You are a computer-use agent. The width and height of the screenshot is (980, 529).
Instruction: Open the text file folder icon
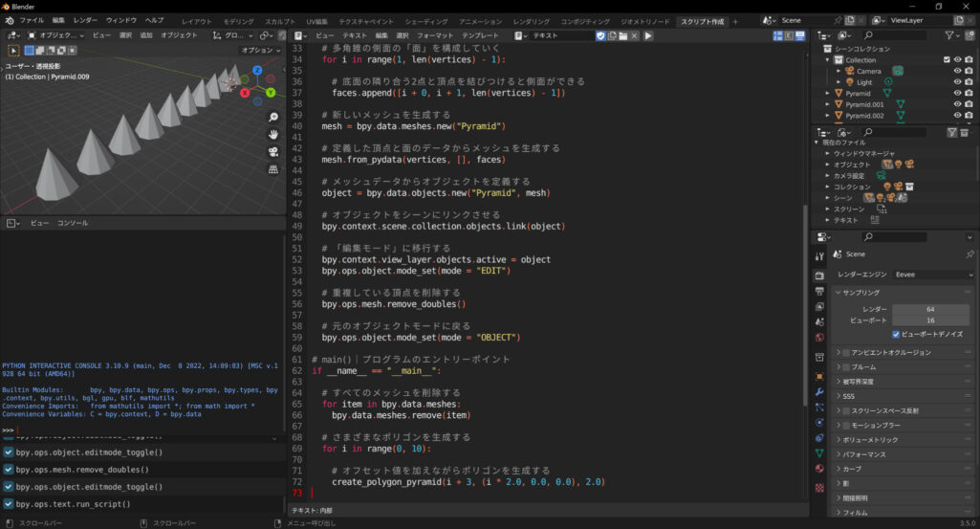point(623,35)
